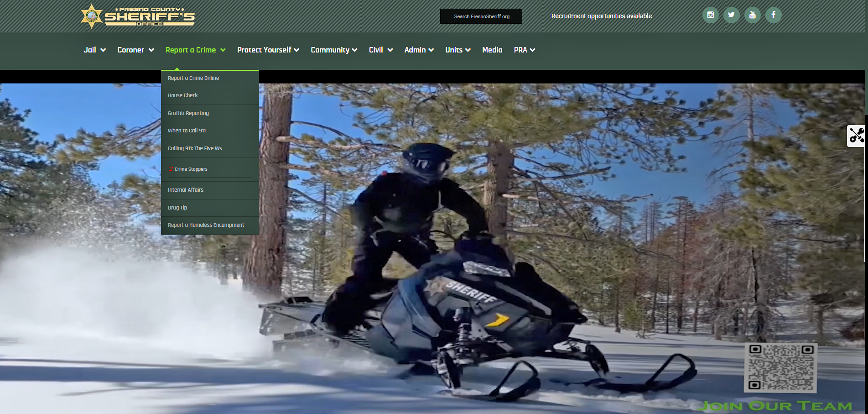Viewport: 868px width, 414px height.
Task: Open the YouTube social icon
Action: point(752,15)
